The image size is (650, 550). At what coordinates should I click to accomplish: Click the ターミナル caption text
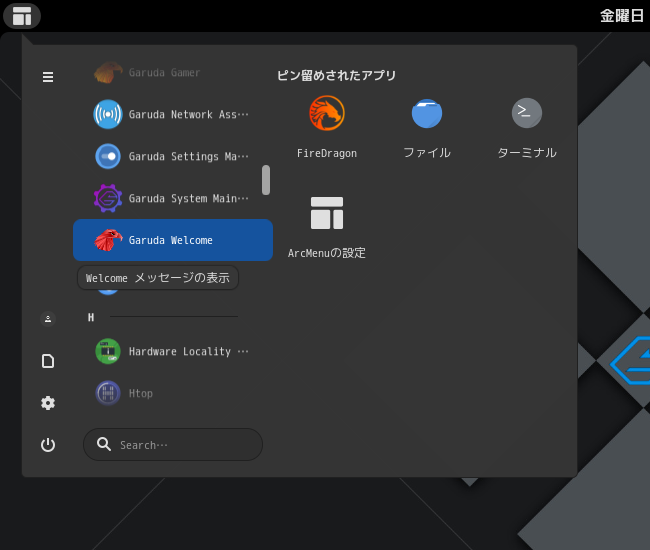pyautogui.click(x=527, y=153)
